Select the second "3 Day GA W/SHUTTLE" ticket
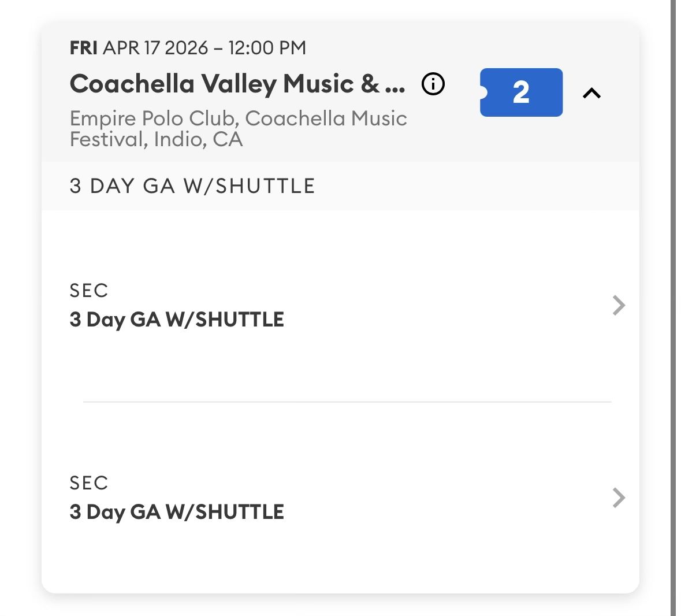Viewport: 681px width, 616px height. pos(177,512)
